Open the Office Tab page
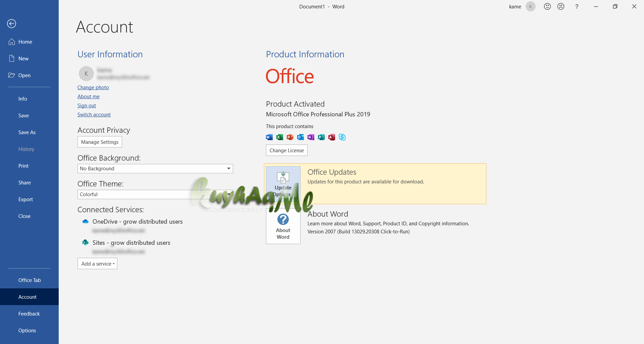Viewport: 644px width, 344px height. tap(29, 280)
